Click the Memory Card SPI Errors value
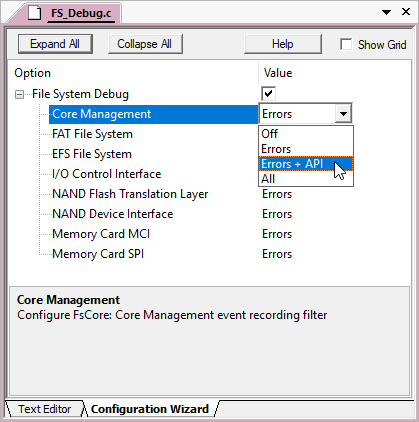419x422 pixels. [277, 254]
